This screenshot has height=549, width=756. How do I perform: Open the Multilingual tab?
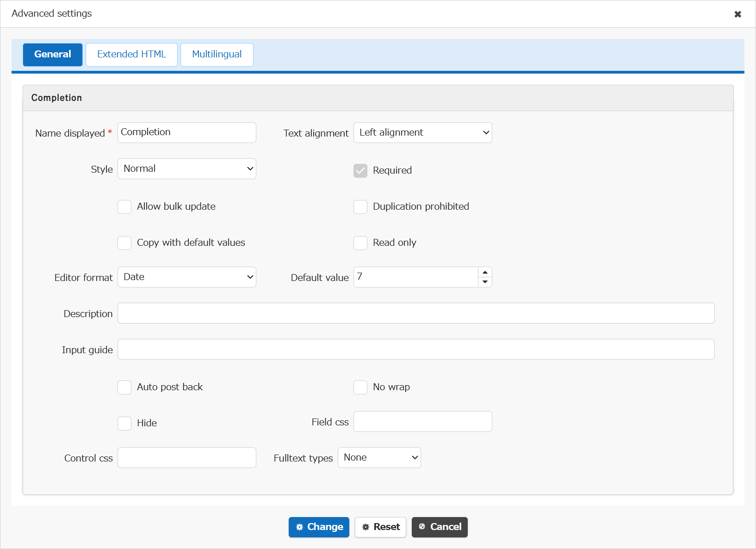tap(217, 55)
